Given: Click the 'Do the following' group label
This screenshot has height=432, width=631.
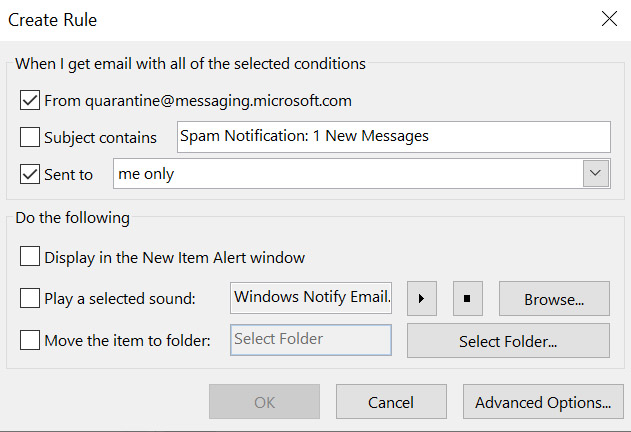Looking at the screenshot, I should [x=72, y=218].
